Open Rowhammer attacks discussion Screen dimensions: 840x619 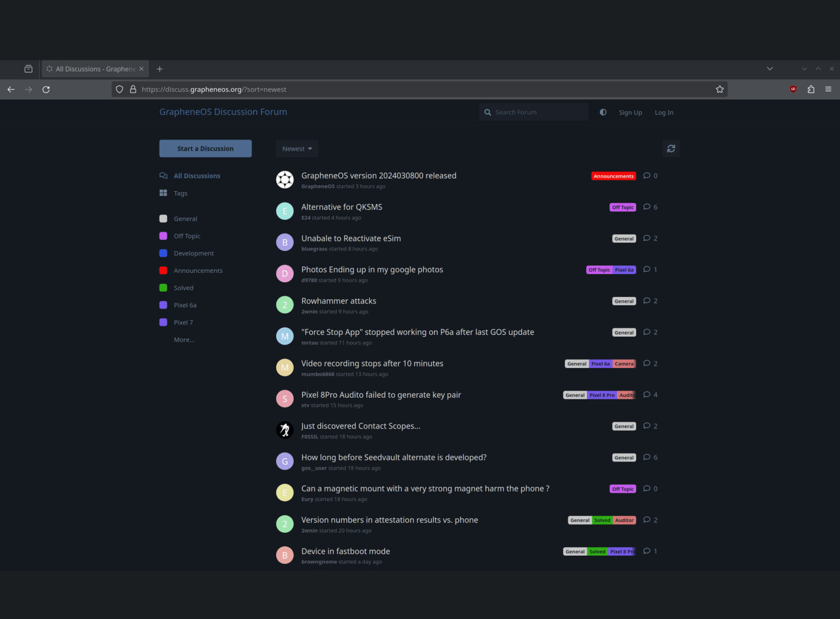[339, 301]
